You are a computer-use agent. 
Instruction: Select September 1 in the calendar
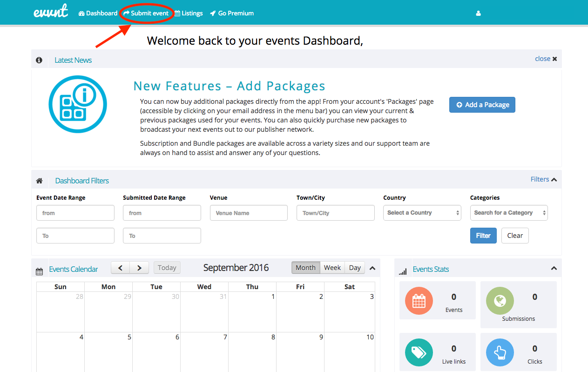[252, 312]
